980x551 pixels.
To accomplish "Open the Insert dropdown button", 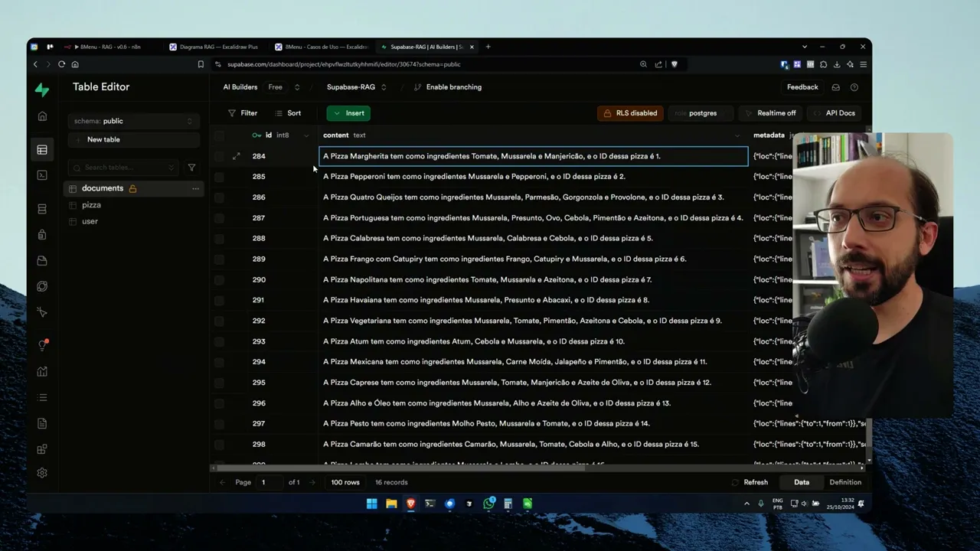I will click(348, 113).
